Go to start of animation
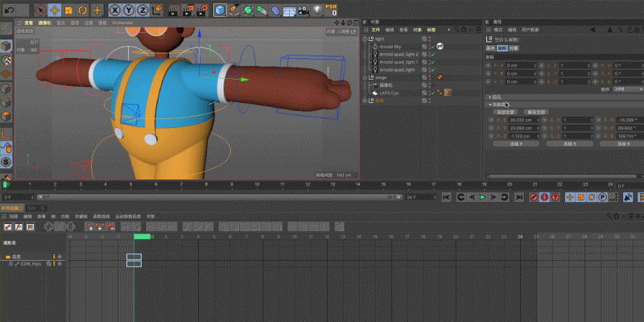This screenshot has height=322, width=644. [447, 197]
